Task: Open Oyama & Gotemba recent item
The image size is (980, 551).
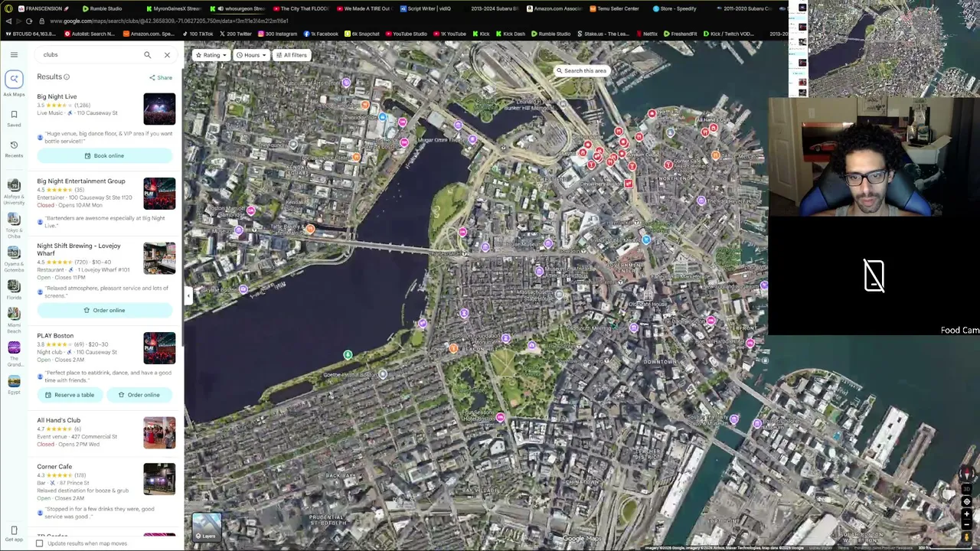Action: (14, 259)
